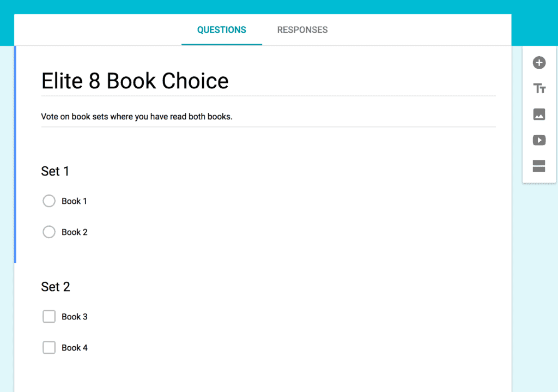Add a new section icon
Image resolution: width=558 pixels, height=392 pixels.
click(539, 166)
